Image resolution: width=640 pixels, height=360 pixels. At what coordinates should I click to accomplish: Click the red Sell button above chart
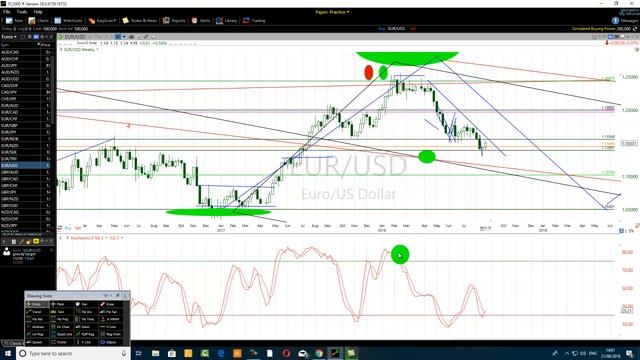pos(413,29)
